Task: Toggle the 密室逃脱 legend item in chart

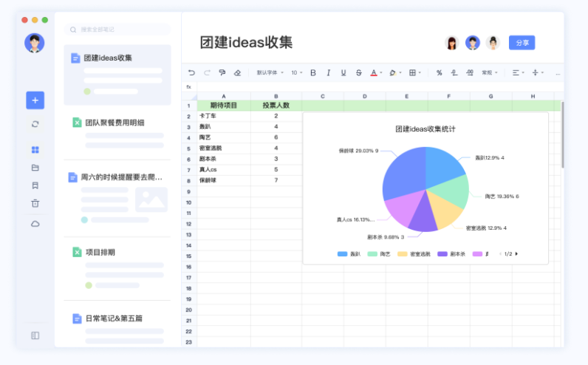Action: tap(414, 254)
